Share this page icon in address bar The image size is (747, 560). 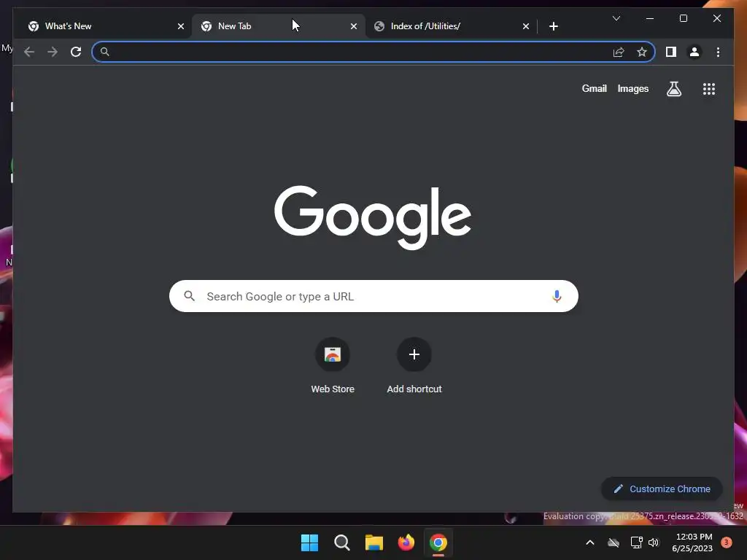coord(619,52)
